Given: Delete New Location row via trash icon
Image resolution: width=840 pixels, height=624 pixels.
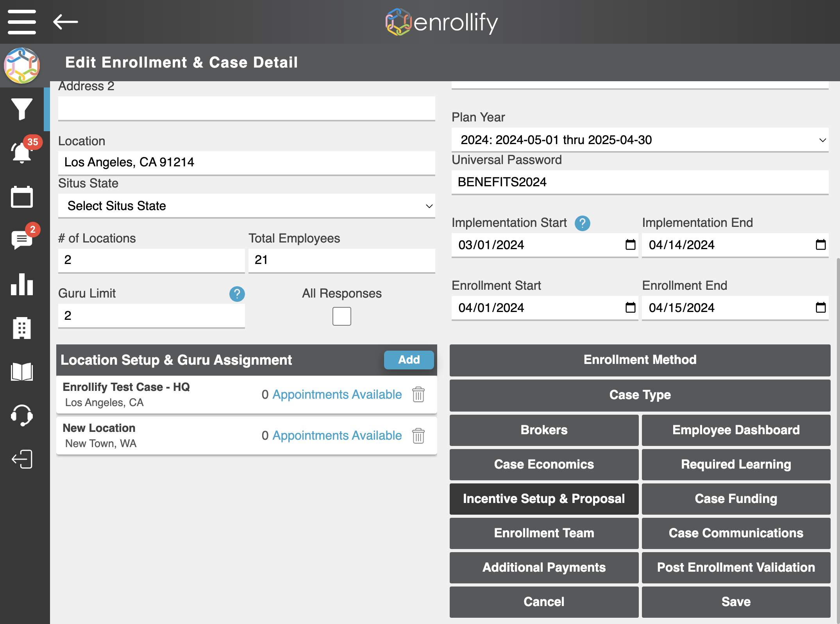Looking at the screenshot, I should click(x=418, y=435).
